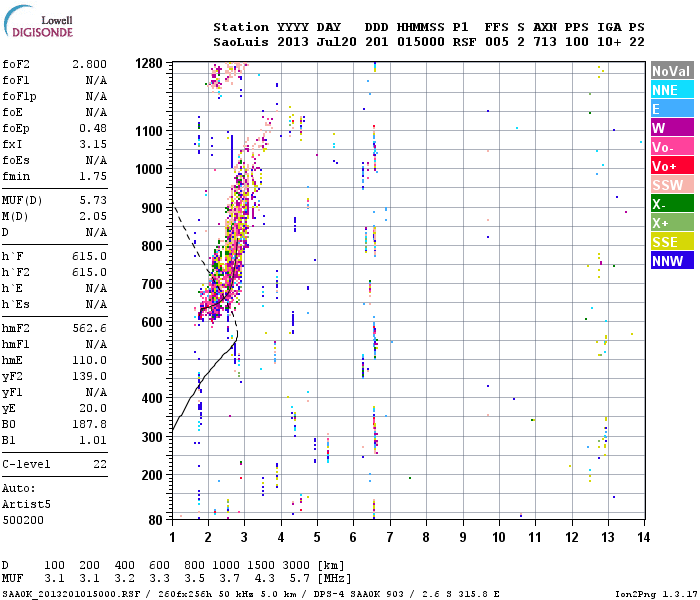700x600 pixels.
Task: Select the Vo+ legend swatch
Action: [672, 166]
